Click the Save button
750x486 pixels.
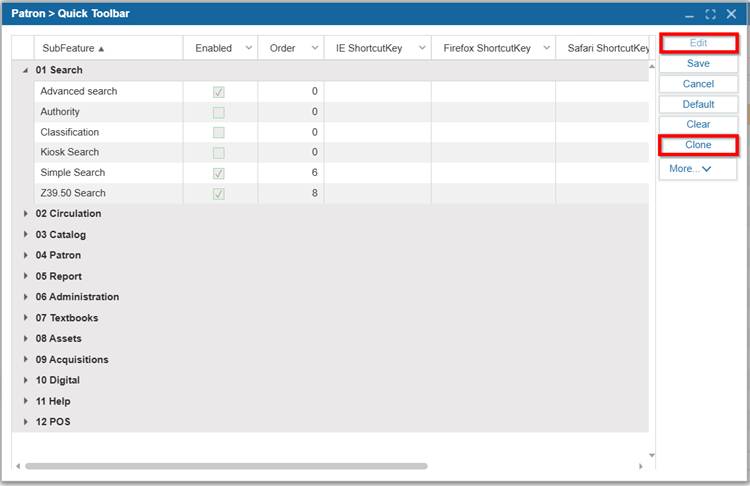[698, 64]
